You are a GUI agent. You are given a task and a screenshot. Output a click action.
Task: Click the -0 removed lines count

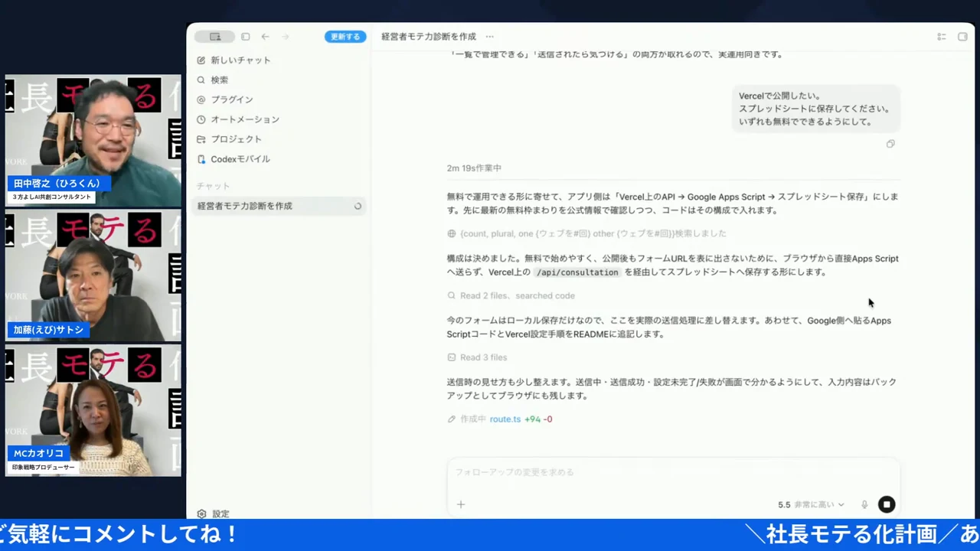tap(547, 419)
